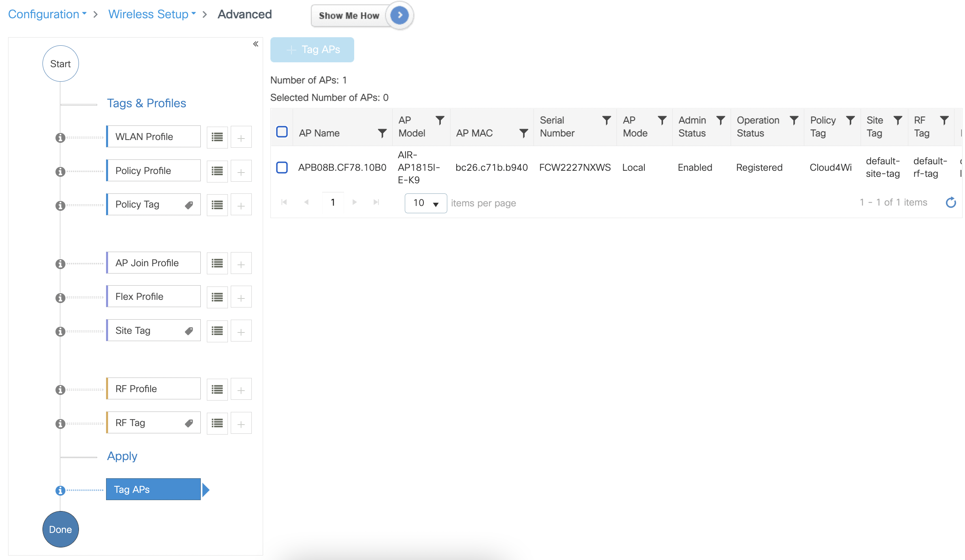Select RF Profile step
Viewport: 965px width, 560px height.
(x=153, y=389)
